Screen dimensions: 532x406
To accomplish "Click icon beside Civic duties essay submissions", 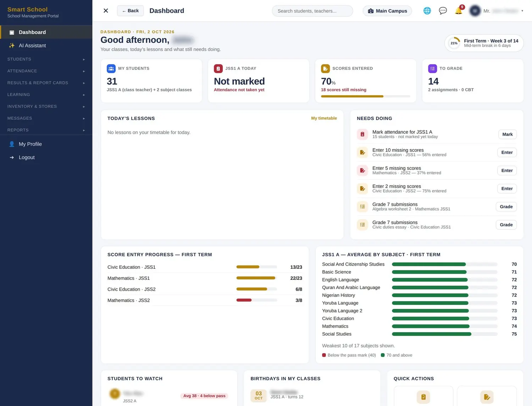I will tap(362, 225).
